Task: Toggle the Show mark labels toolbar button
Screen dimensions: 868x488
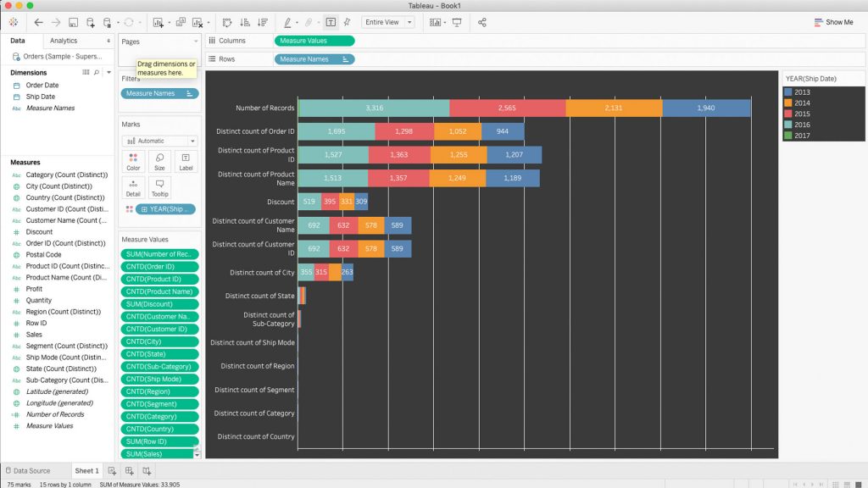Action: pos(331,23)
